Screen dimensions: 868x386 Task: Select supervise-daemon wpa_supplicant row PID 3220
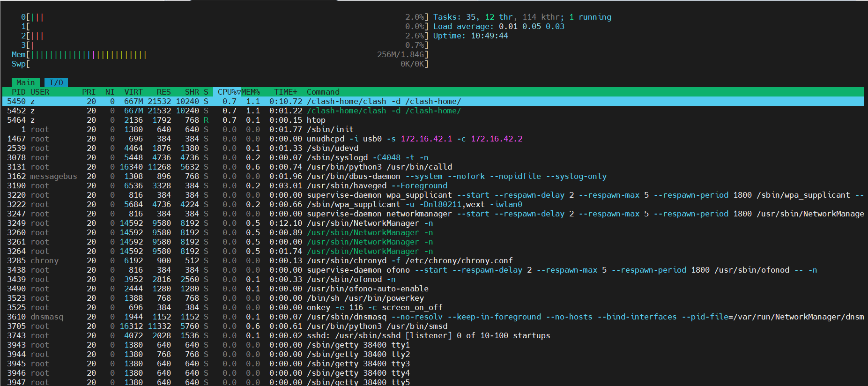(x=433, y=195)
